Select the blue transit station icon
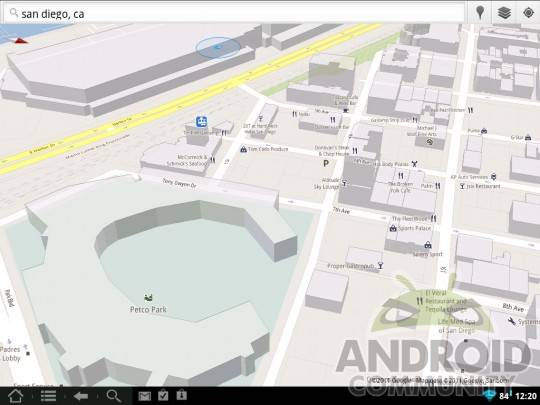Viewport: 540px width, 405px height. click(x=201, y=121)
